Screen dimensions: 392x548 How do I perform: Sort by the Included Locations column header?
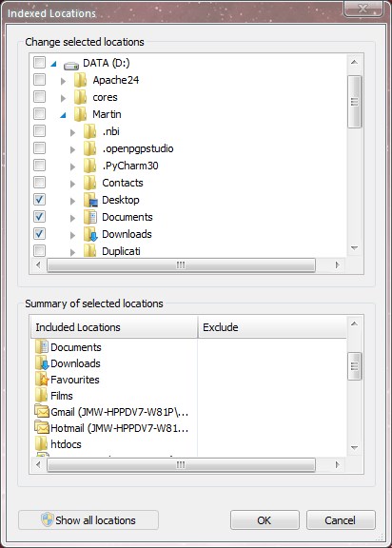(114, 327)
